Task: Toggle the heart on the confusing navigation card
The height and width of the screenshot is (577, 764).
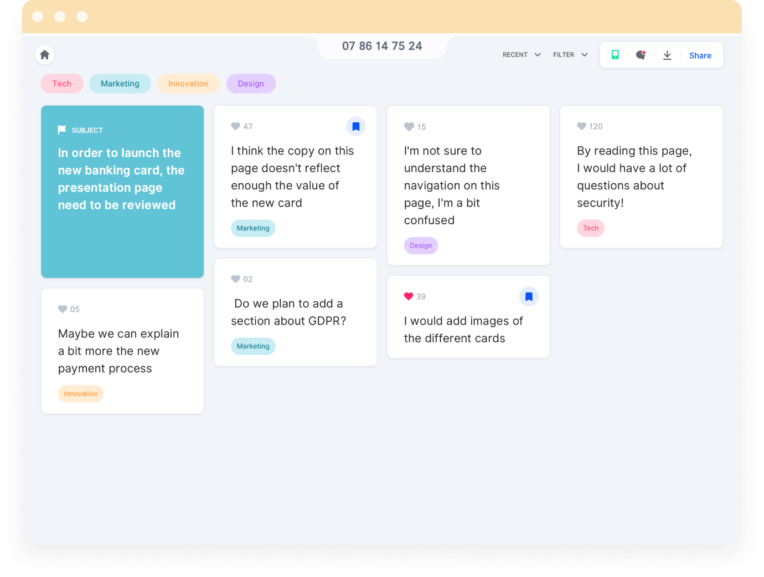Action: (x=409, y=127)
